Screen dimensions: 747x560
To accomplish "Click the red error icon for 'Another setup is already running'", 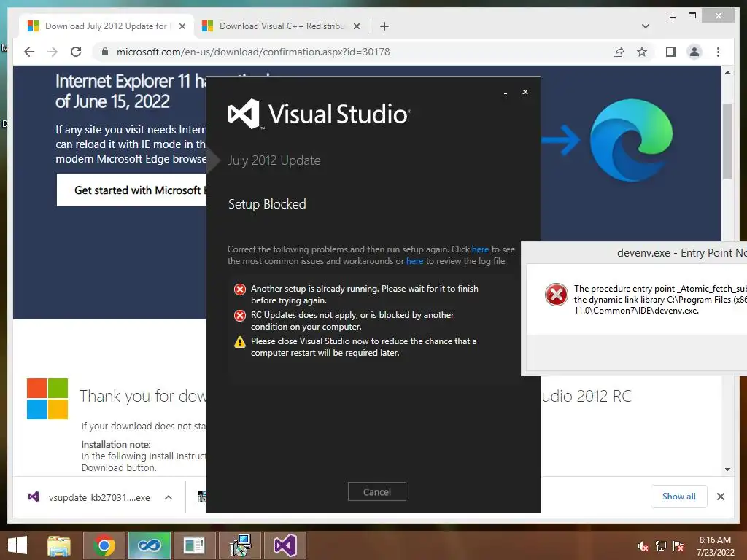I will click(x=239, y=289).
